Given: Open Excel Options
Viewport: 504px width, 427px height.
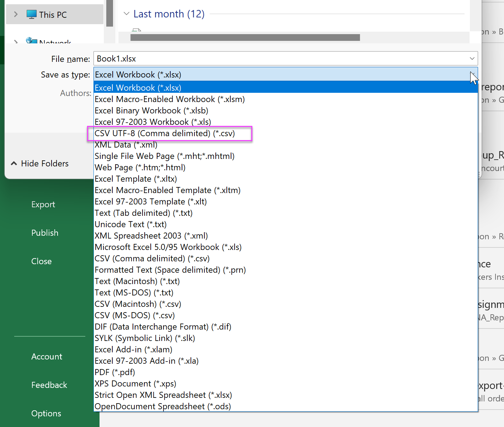Looking at the screenshot, I should pyautogui.click(x=46, y=413).
